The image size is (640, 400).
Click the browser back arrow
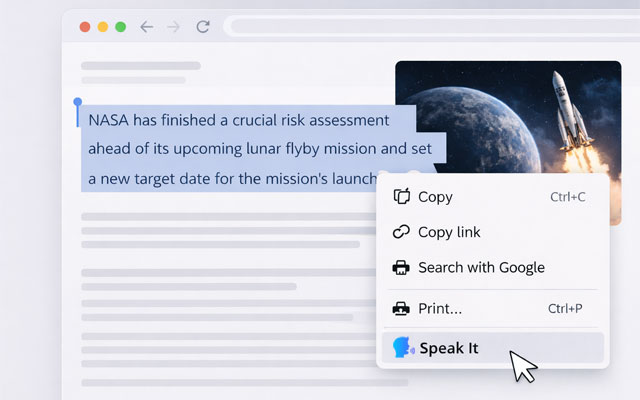[x=147, y=27]
